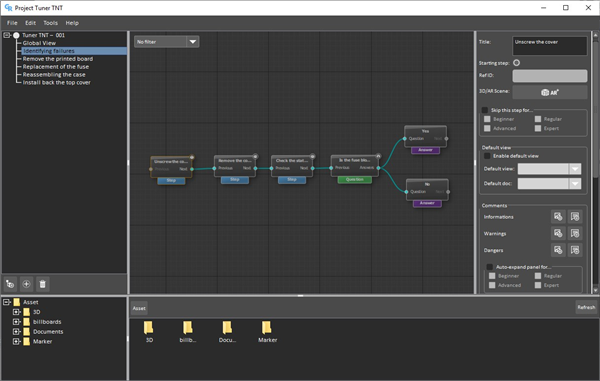
Task: Enable the Skip this step for checkbox
Action: [485, 110]
